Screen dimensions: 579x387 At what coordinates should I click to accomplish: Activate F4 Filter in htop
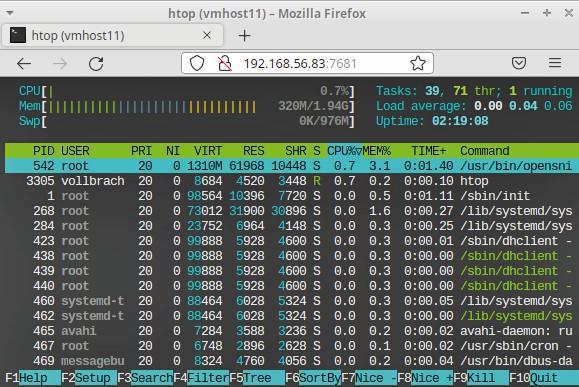[x=201, y=378]
